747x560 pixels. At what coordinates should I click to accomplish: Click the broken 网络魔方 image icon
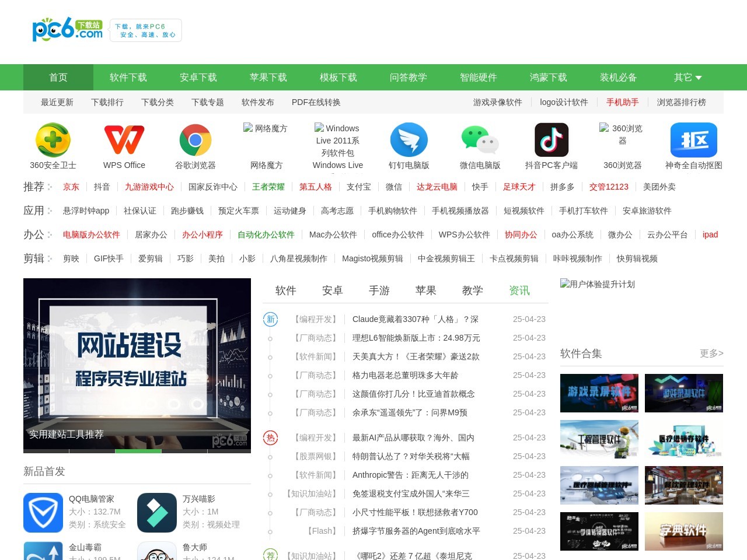point(266,128)
